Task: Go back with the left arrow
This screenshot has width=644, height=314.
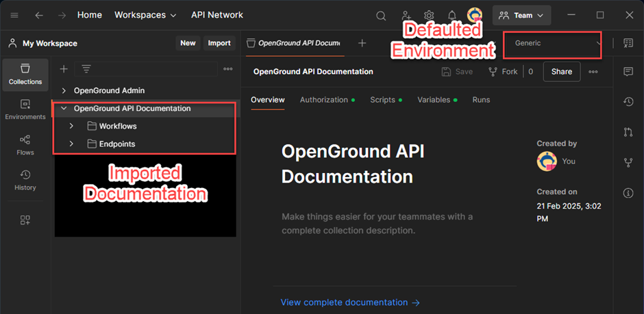Action: [39, 15]
